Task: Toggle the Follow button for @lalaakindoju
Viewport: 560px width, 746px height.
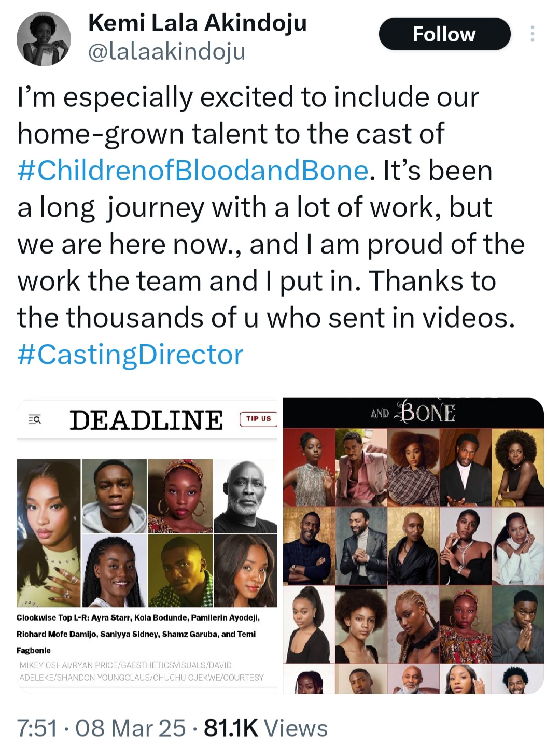Action: click(444, 33)
